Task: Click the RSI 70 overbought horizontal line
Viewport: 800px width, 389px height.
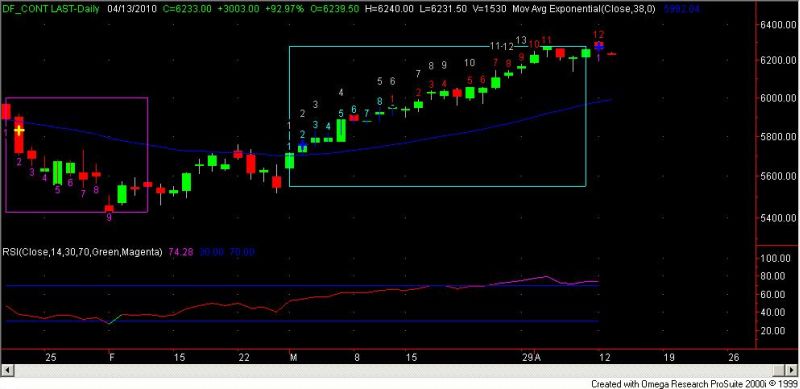Action: tap(300, 285)
